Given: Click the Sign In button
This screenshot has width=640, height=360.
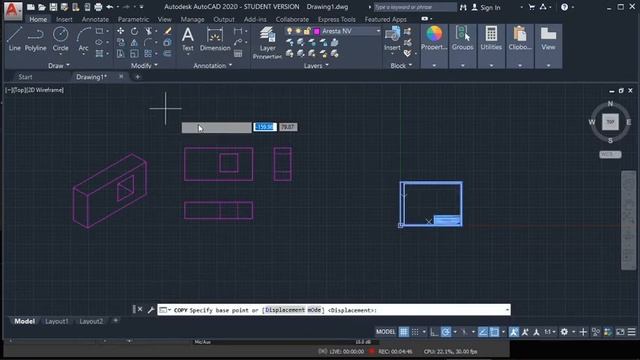Looking at the screenshot, I should (486, 7).
